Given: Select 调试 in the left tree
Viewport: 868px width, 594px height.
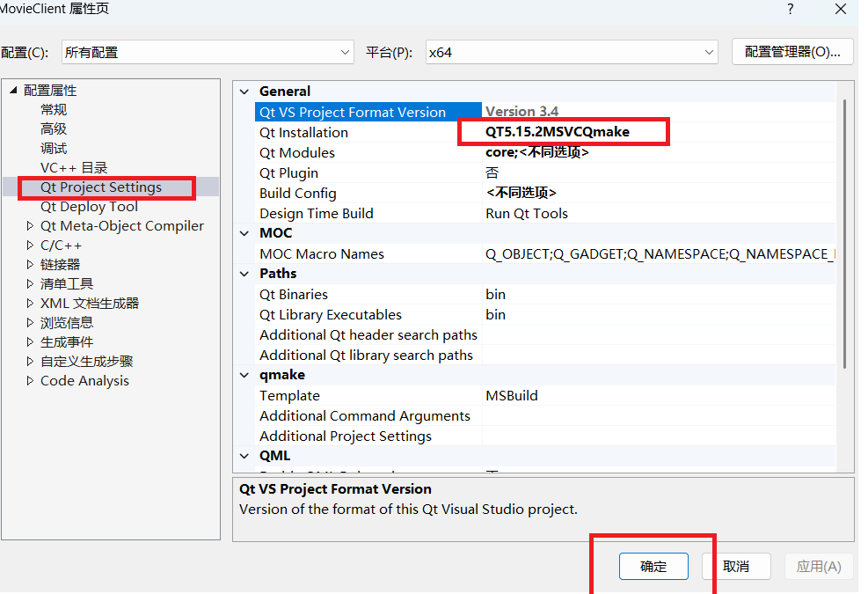Looking at the screenshot, I should [53, 148].
